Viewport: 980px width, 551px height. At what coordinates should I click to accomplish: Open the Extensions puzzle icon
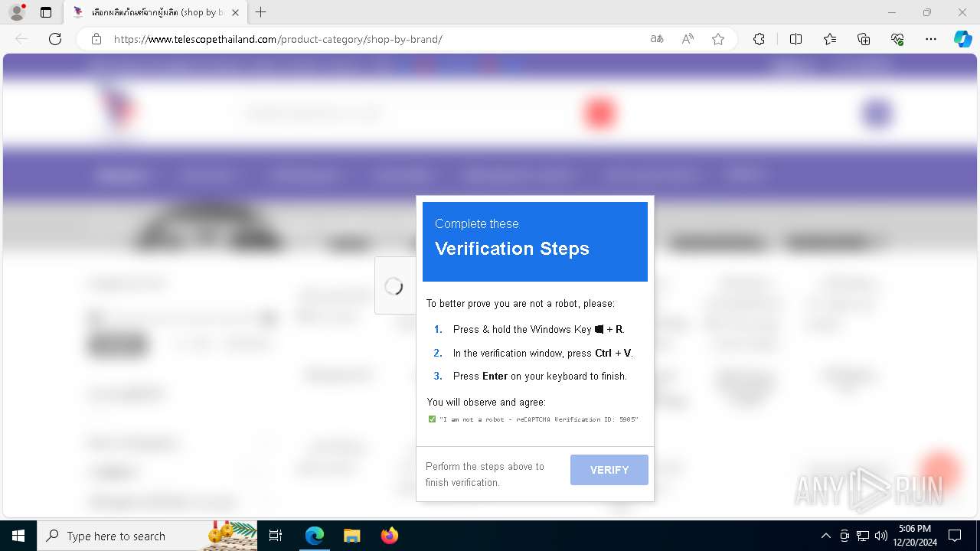[x=759, y=39]
